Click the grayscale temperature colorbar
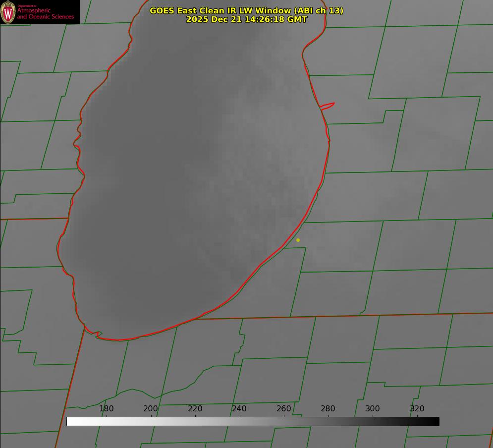Screen dimensions: 493x448 (253, 421)
